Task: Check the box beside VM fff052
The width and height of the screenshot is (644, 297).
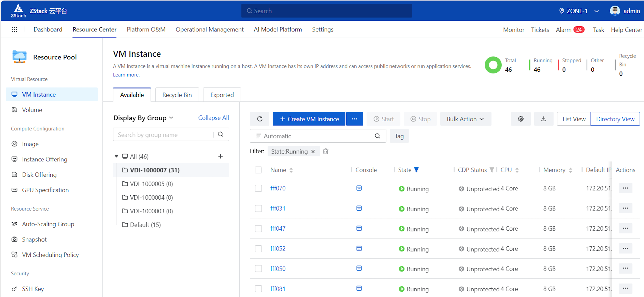Action: point(258,249)
